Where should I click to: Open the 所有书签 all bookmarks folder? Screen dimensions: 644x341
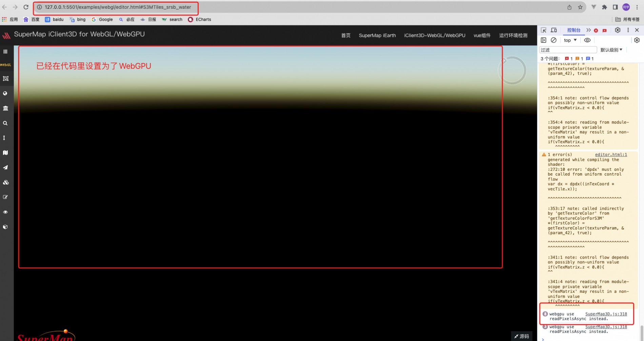coord(627,20)
